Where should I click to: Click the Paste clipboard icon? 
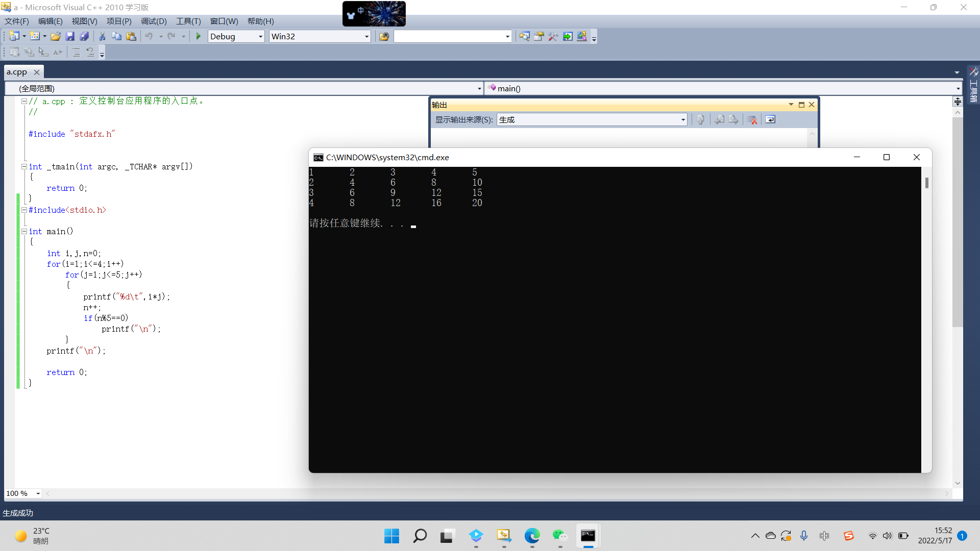click(x=131, y=36)
